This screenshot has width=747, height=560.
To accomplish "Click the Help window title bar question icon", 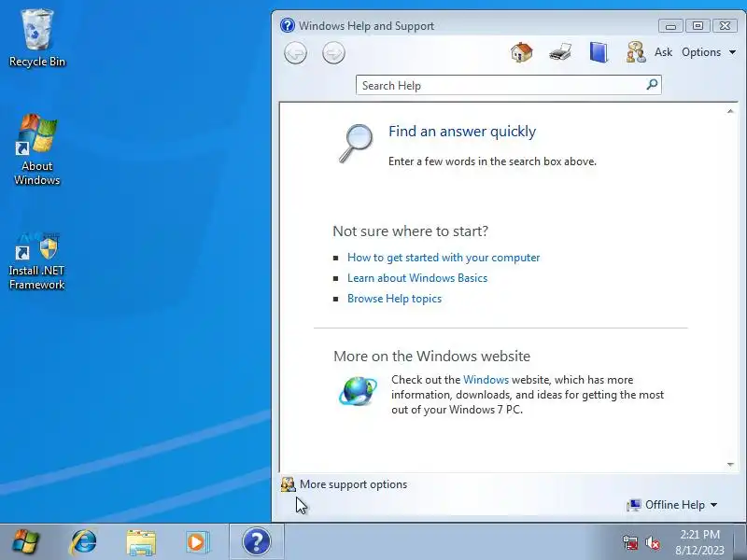I will click(x=288, y=25).
